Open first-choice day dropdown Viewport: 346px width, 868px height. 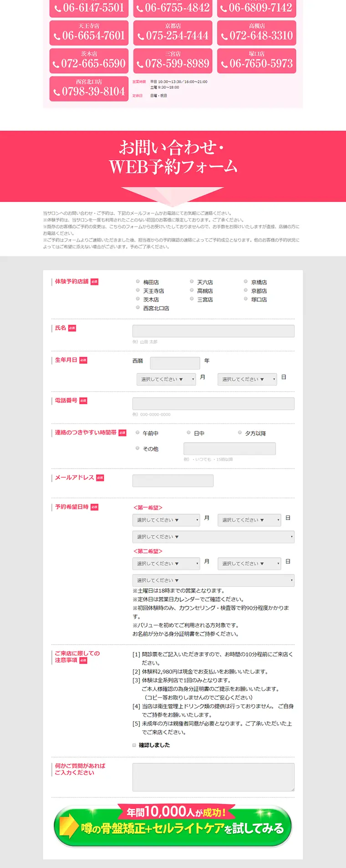coord(249,520)
